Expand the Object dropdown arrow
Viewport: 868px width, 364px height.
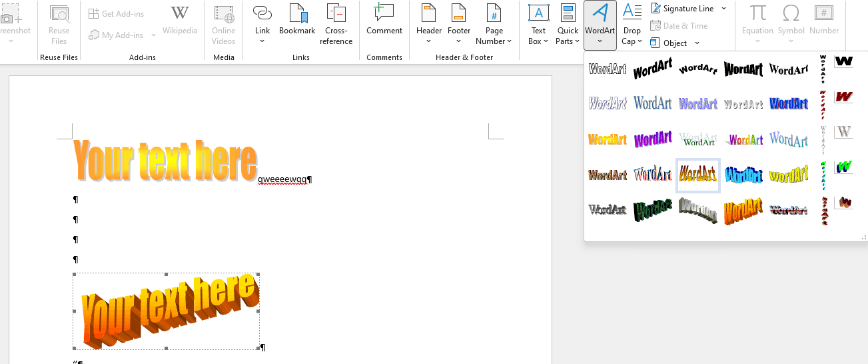click(x=697, y=43)
